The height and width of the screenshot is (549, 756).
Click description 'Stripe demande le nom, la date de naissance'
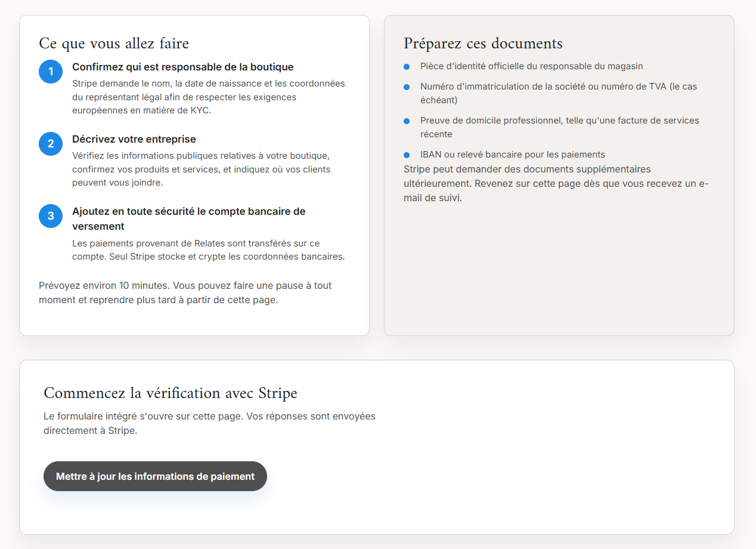click(209, 97)
